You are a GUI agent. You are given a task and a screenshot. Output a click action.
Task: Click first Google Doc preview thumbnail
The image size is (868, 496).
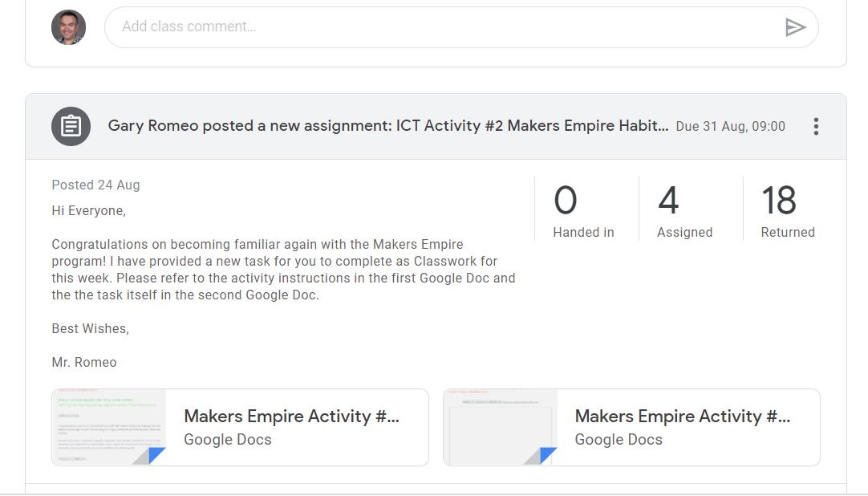108,427
